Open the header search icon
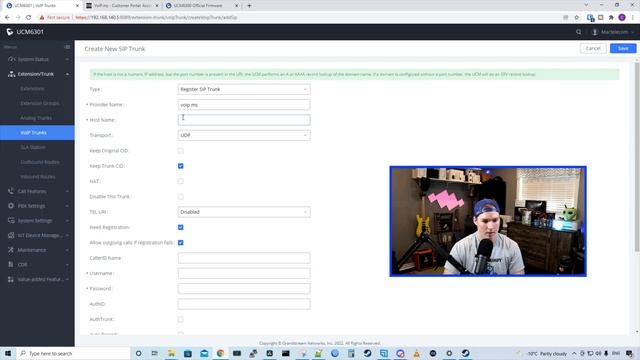This screenshot has width=640, height=360. pyautogui.click(x=578, y=32)
